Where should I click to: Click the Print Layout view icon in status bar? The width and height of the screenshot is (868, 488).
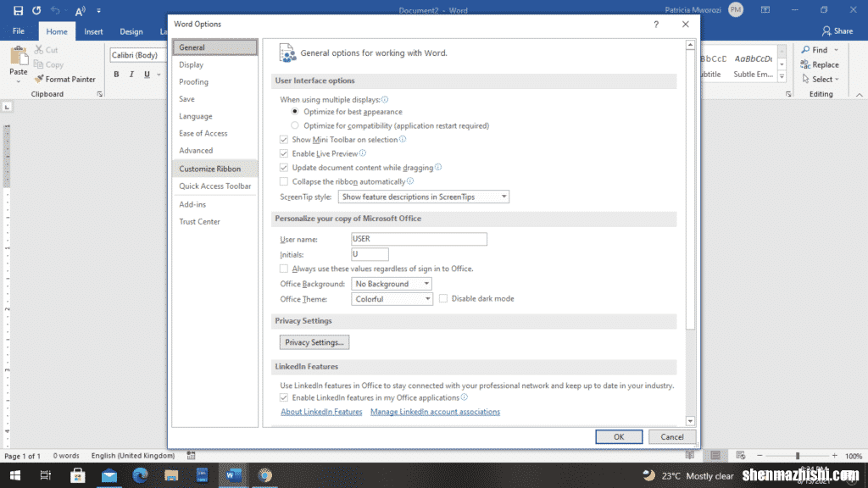click(715, 455)
